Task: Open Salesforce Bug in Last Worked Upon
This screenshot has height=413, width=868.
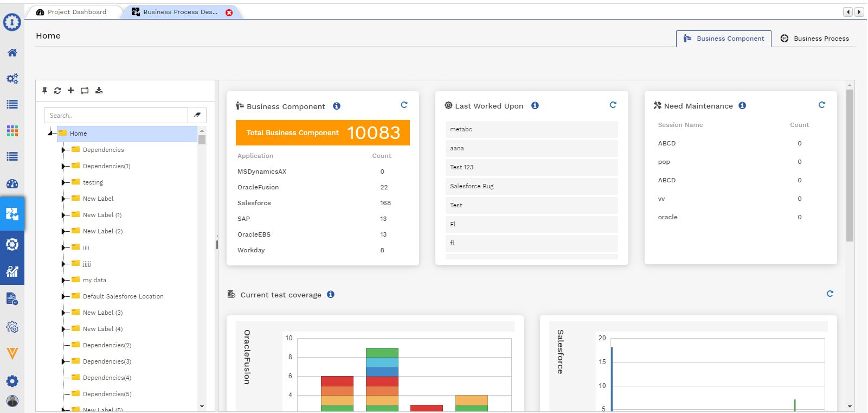Action: coord(532,186)
